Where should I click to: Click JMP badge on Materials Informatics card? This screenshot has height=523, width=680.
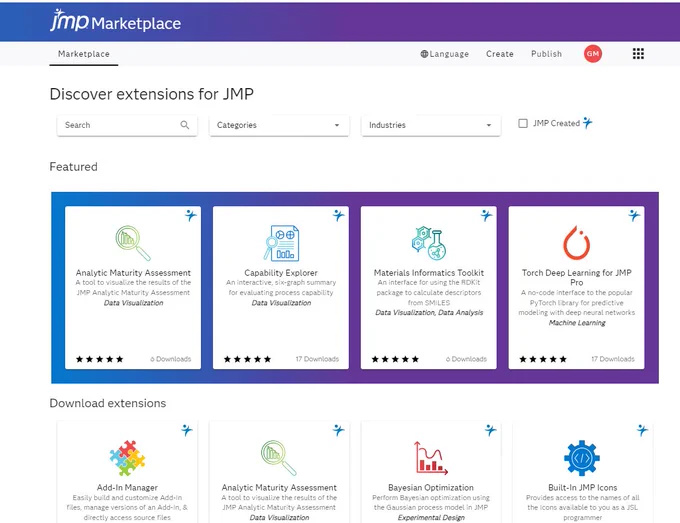(x=486, y=215)
